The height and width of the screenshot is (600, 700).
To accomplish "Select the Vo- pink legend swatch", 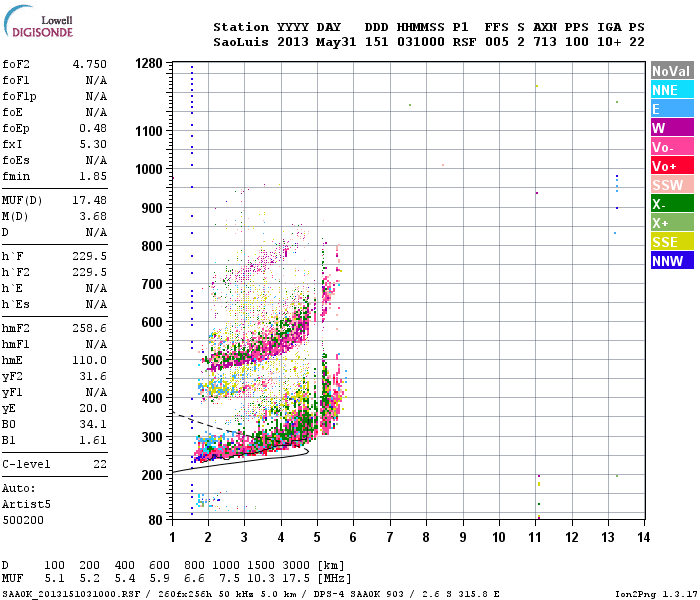I will pyautogui.click(x=672, y=147).
